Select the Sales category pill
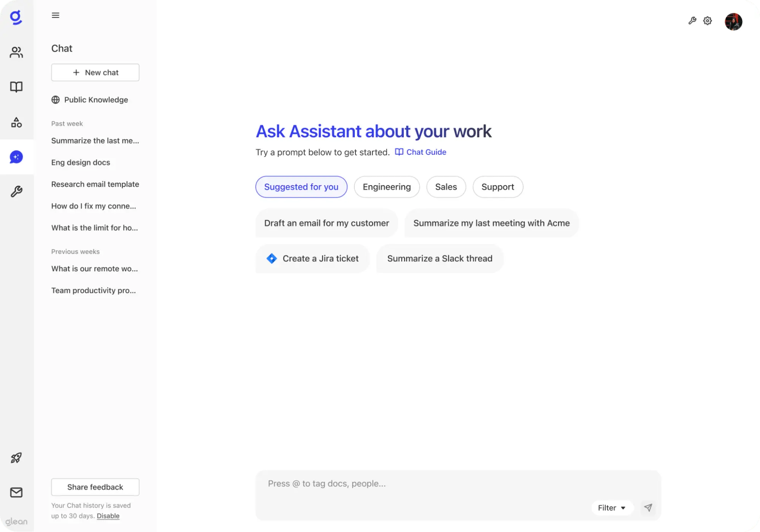The width and height of the screenshot is (760, 532). point(446,187)
